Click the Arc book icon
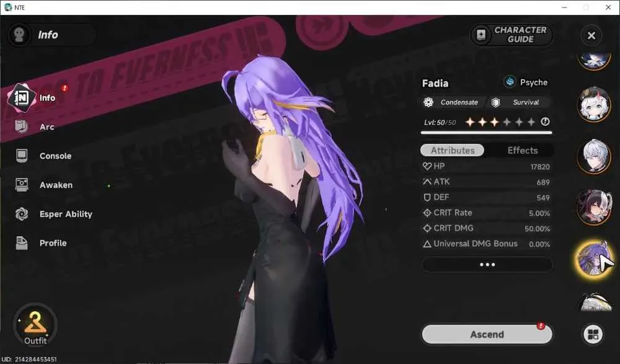 coord(21,127)
